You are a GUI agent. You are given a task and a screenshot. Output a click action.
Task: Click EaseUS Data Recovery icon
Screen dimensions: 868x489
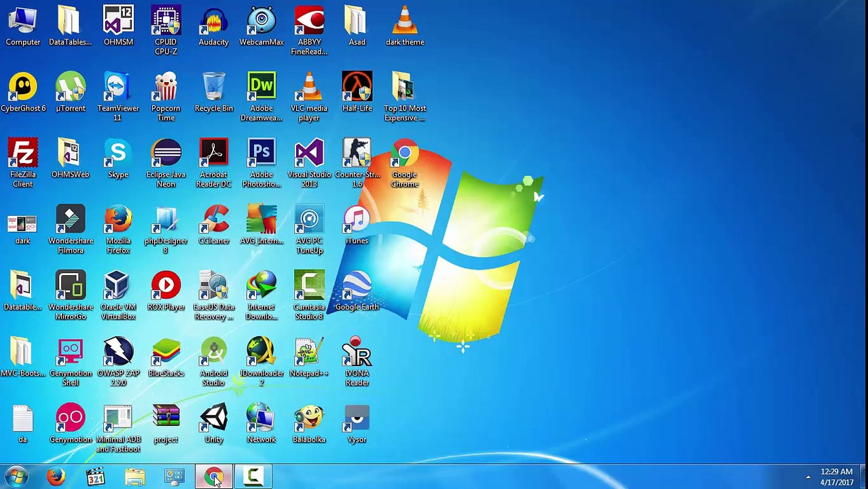[213, 296]
